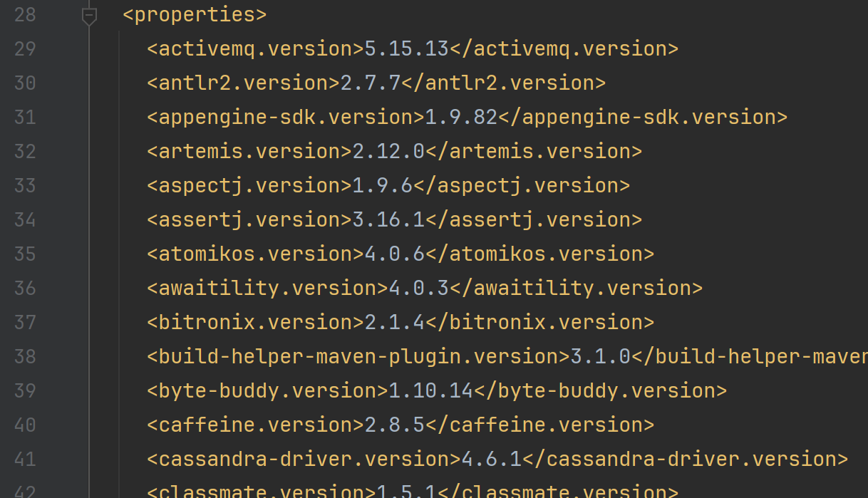Image resolution: width=868 pixels, height=498 pixels.
Task: Click the activemq version value 5.15.13
Action: 406,49
